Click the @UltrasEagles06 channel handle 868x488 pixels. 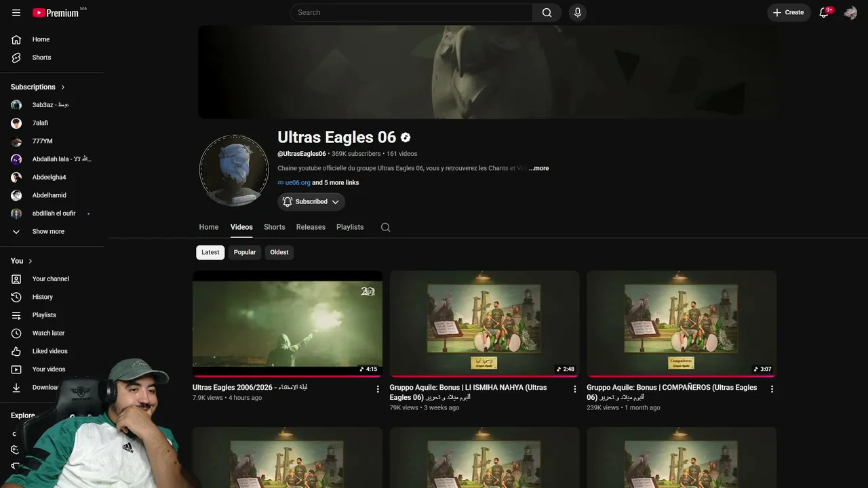click(x=302, y=154)
